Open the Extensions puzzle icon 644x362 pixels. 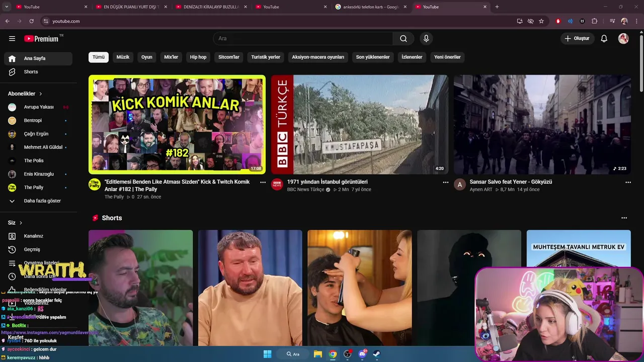[594, 21]
